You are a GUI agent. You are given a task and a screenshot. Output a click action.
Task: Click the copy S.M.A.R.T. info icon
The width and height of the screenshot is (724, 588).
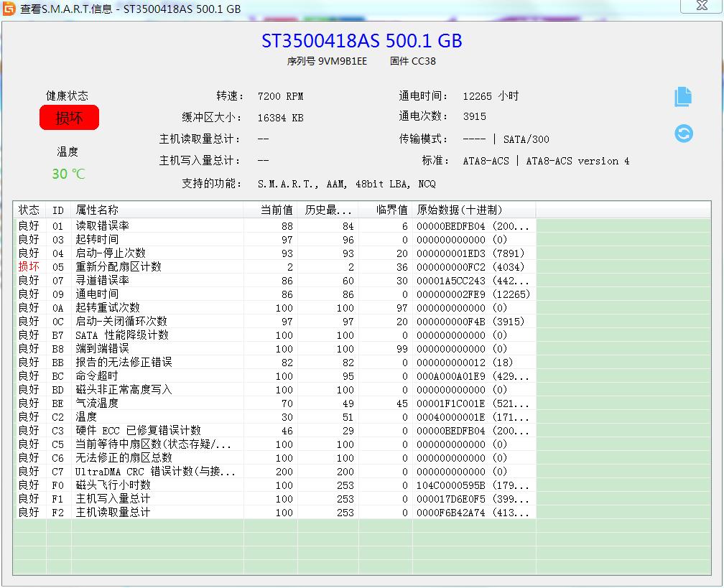683,97
